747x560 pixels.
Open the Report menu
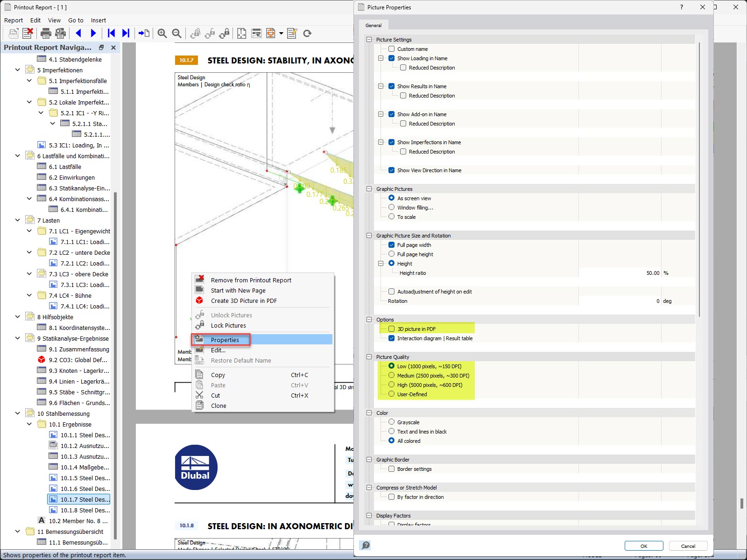(x=14, y=20)
